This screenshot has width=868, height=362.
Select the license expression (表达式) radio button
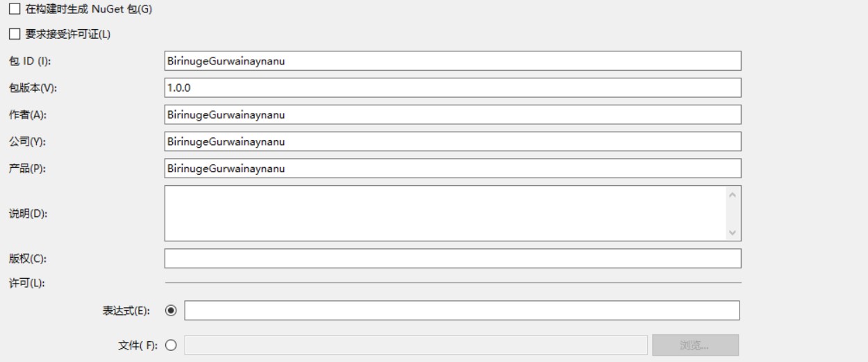(x=172, y=311)
